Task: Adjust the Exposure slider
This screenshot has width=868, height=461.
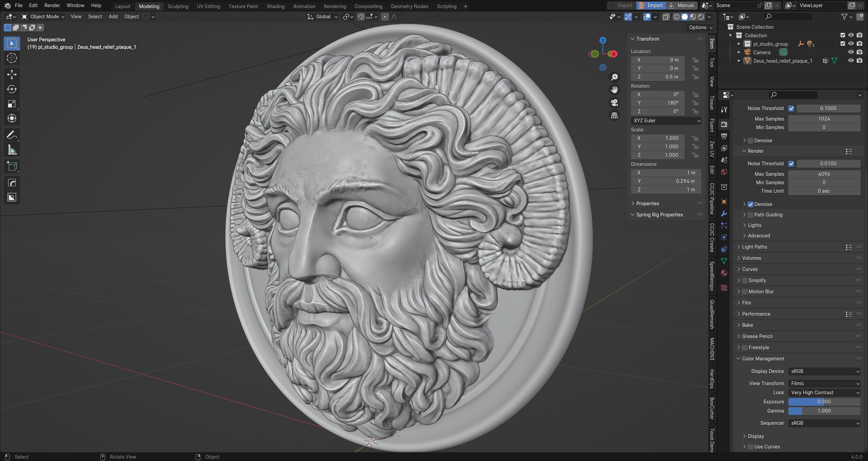Action: pos(824,402)
